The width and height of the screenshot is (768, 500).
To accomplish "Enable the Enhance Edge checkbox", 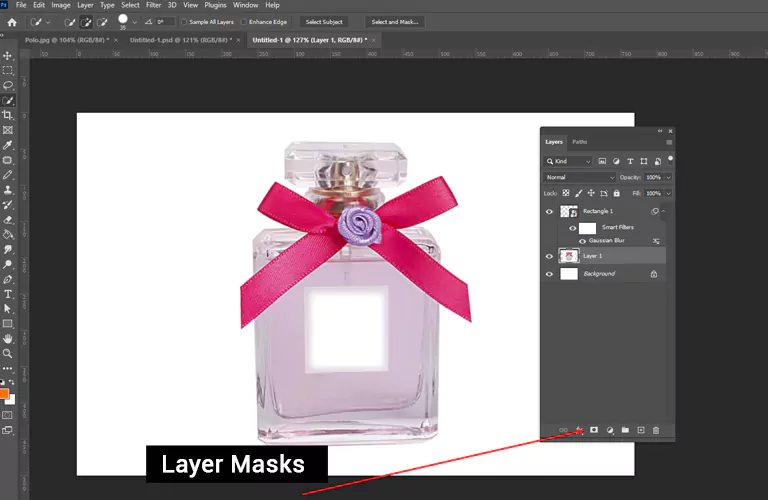I will click(243, 22).
